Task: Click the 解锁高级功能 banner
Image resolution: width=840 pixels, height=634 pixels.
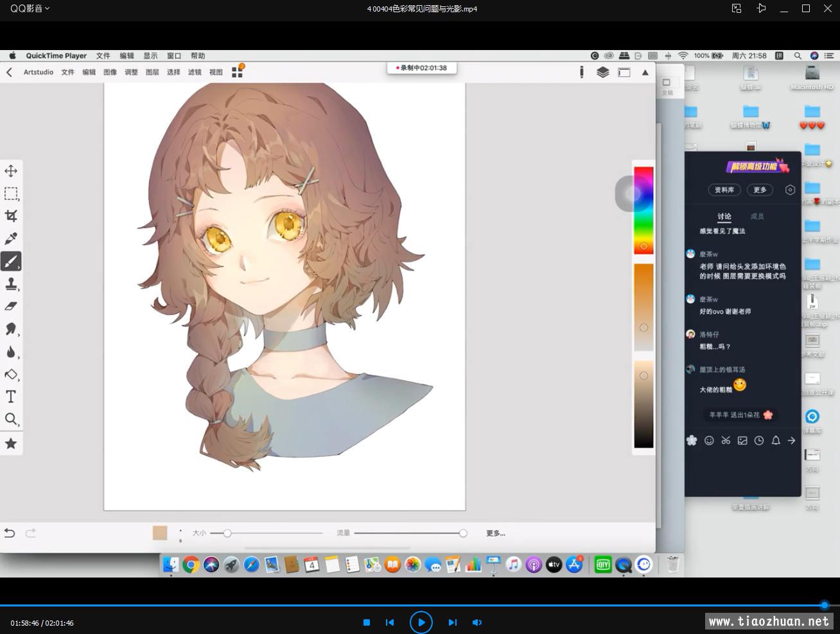Action: pyautogui.click(x=758, y=166)
